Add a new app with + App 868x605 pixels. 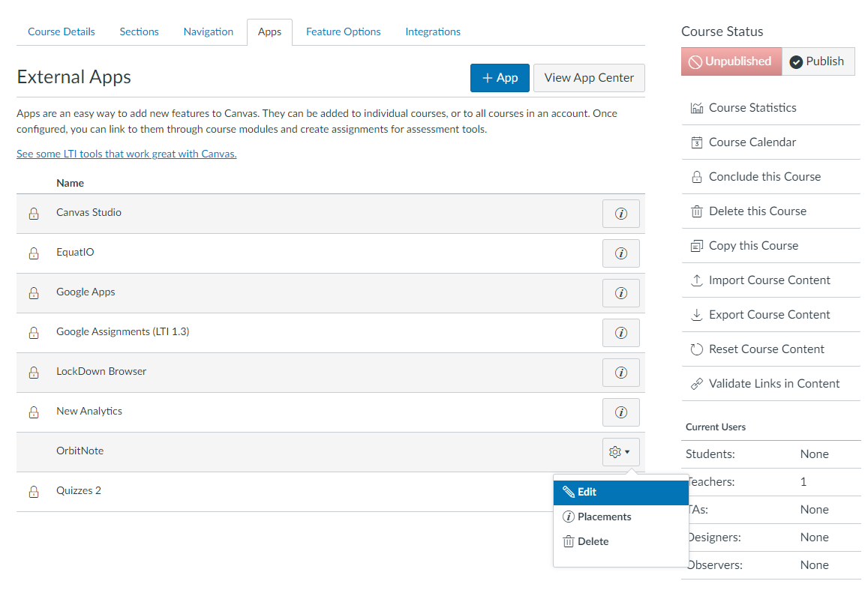(500, 78)
